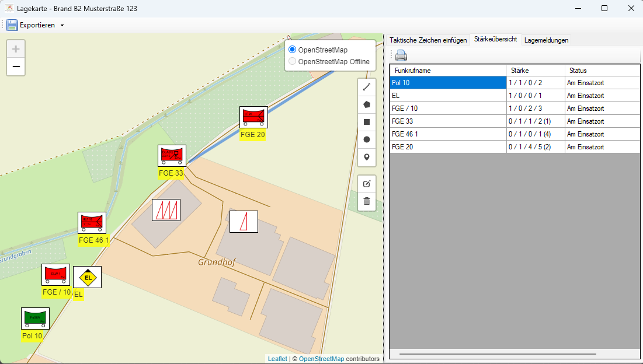
Task: Zoom out the map with minus button
Action: point(16,67)
